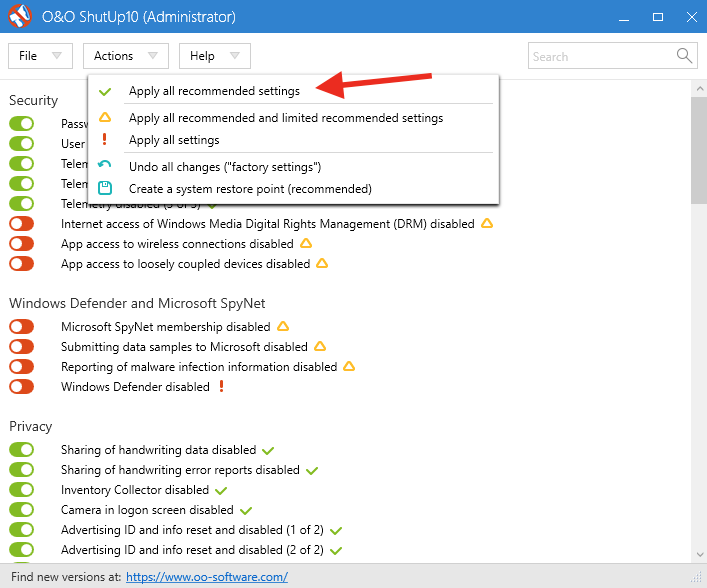Choose Undo all changes factory settings
Viewport: 707px width, 588px height.
pyautogui.click(x=224, y=166)
